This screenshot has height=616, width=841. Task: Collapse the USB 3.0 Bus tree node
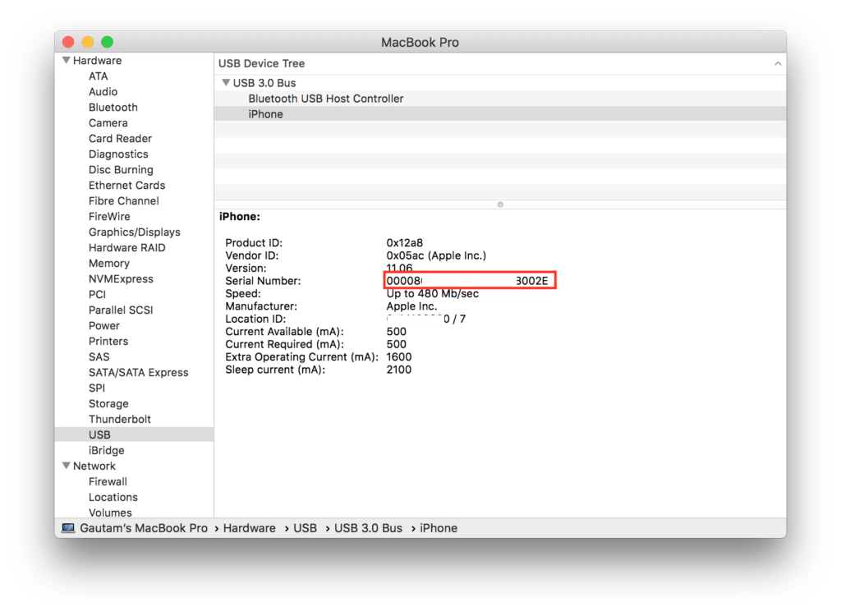226,83
